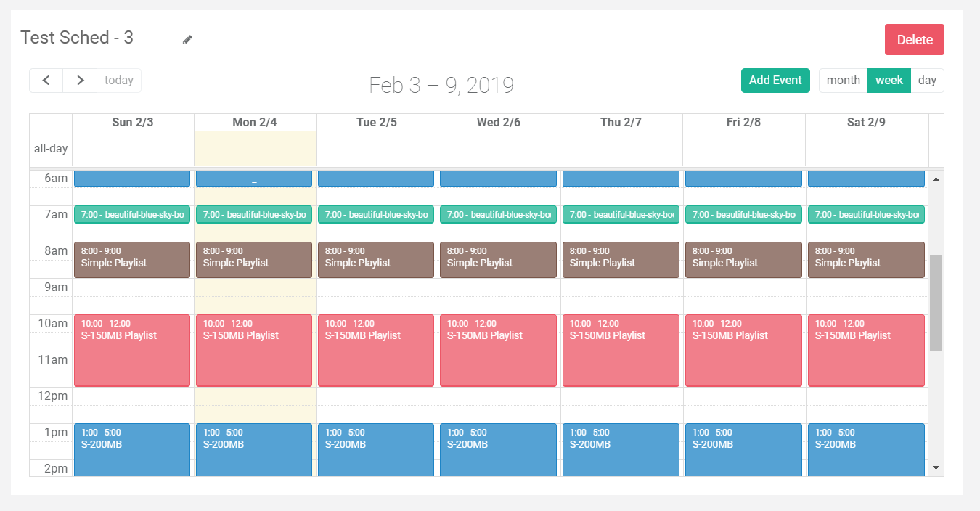Switch to month view

pyautogui.click(x=842, y=80)
